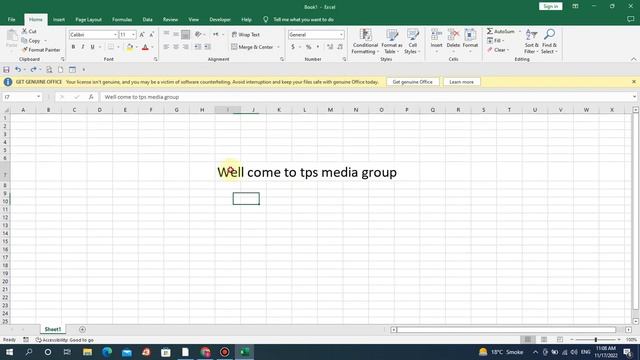Click the Orientation icon
The image size is (640, 360).
(198, 34)
